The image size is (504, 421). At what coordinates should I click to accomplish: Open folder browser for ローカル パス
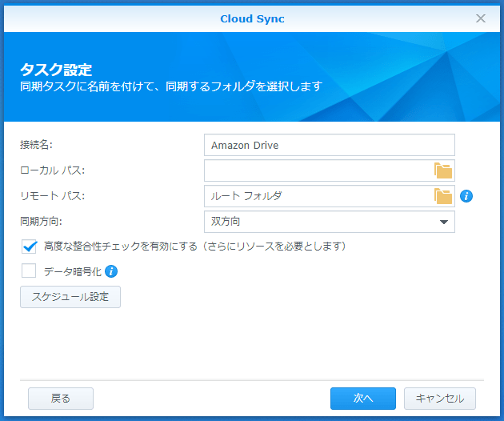pyautogui.click(x=443, y=170)
